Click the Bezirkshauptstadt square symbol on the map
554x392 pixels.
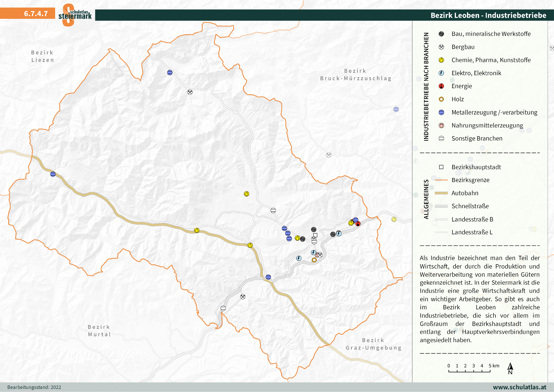[315, 235]
